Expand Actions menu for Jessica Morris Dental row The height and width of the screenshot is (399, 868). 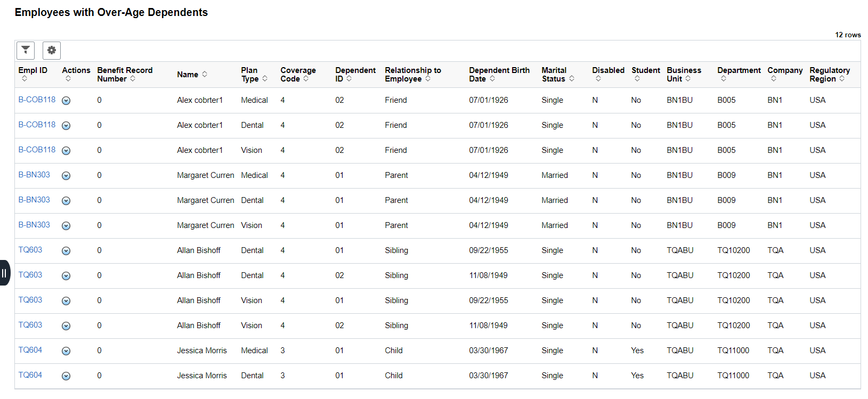pos(66,376)
